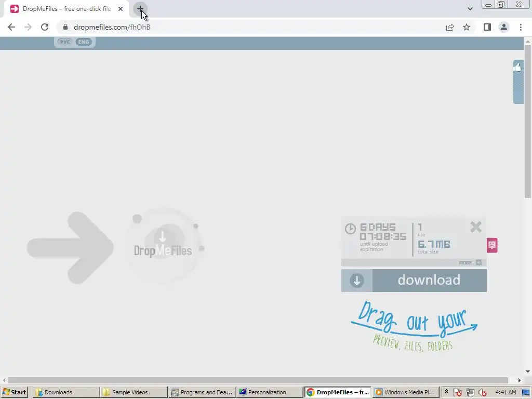Click the Show desktop tray icon
The width and height of the screenshot is (532, 399).
526,392
